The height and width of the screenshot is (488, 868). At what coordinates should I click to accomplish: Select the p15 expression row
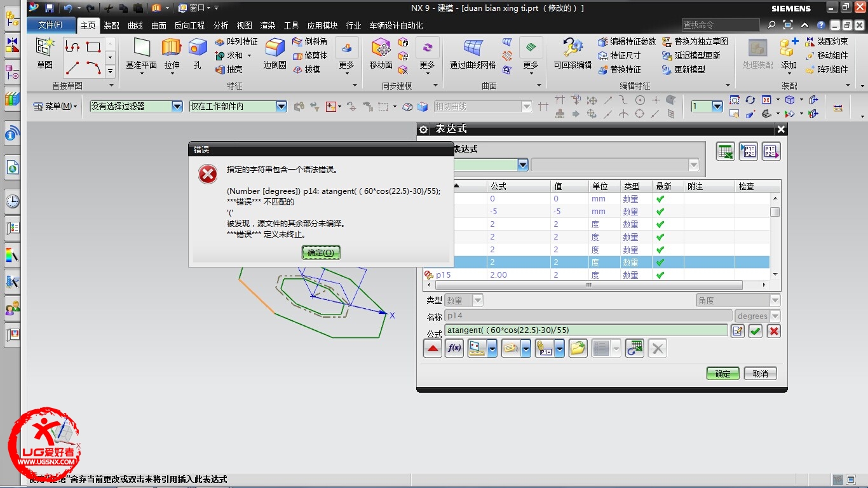coord(596,275)
